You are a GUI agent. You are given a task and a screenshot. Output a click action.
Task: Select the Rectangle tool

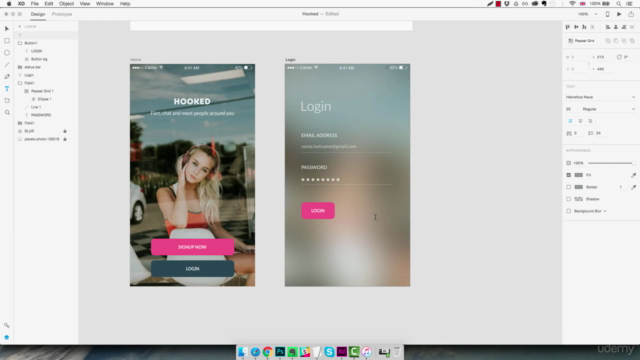7,41
